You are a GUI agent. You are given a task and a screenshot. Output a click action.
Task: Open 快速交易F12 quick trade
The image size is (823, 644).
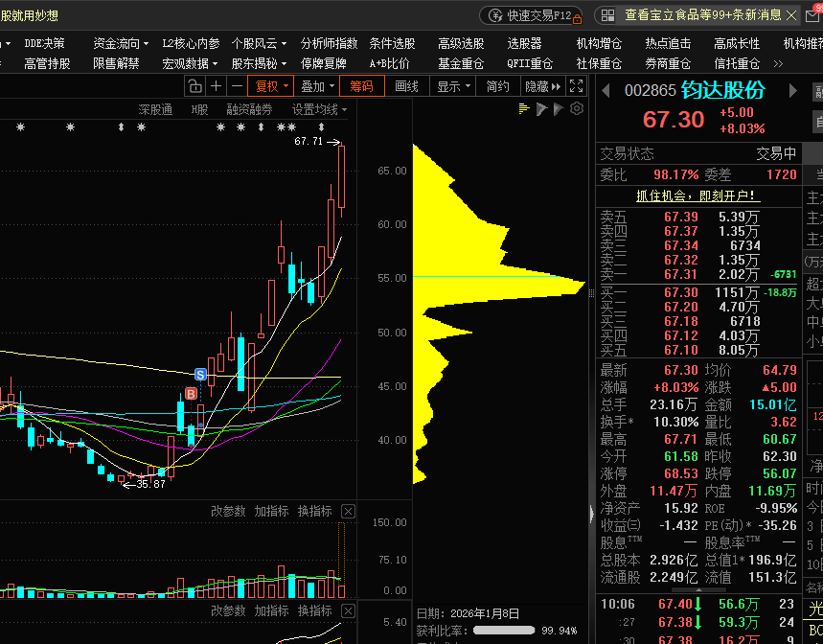[x=531, y=15]
